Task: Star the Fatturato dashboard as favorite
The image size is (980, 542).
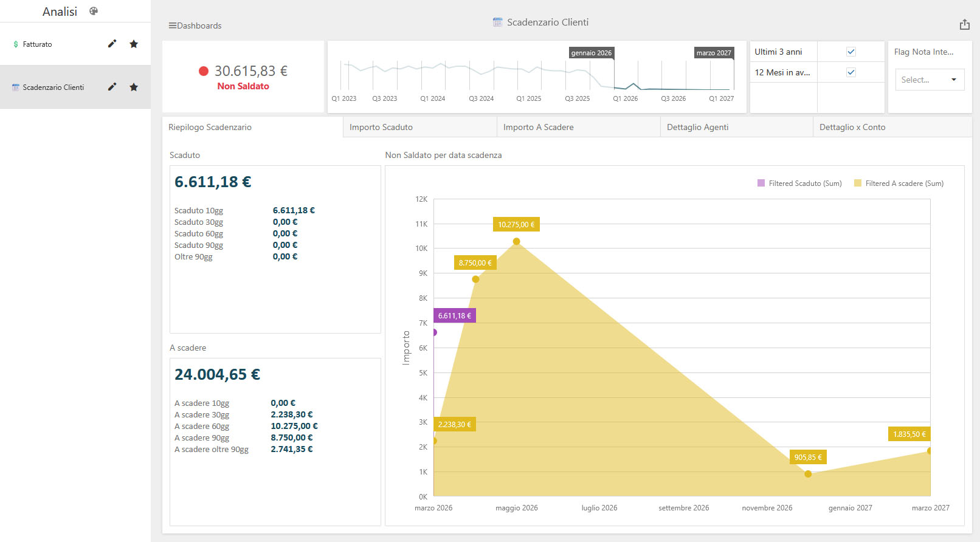Action: click(x=134, y=44)
